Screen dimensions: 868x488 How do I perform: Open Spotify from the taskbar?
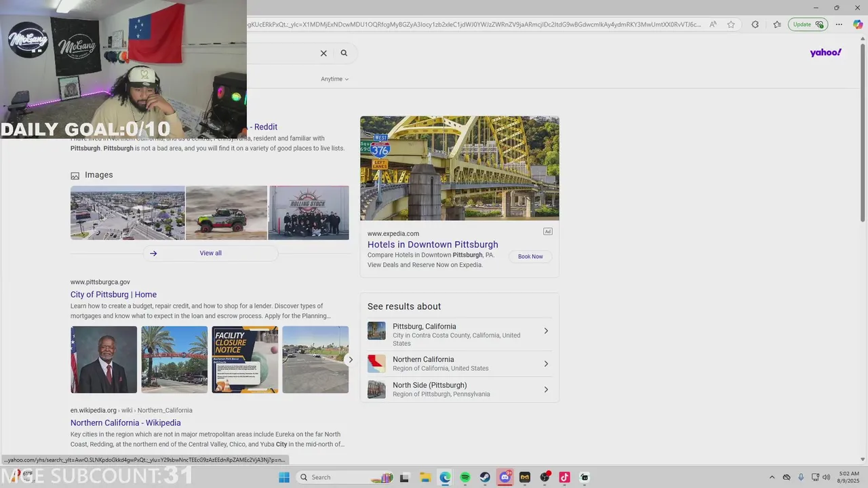465,477
